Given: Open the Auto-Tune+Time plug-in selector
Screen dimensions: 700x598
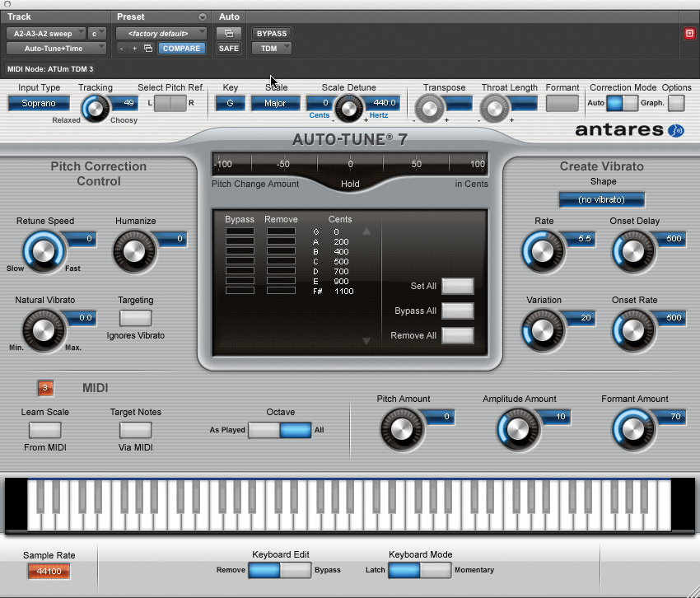Looking at the screenshot, I should [56, 49].
